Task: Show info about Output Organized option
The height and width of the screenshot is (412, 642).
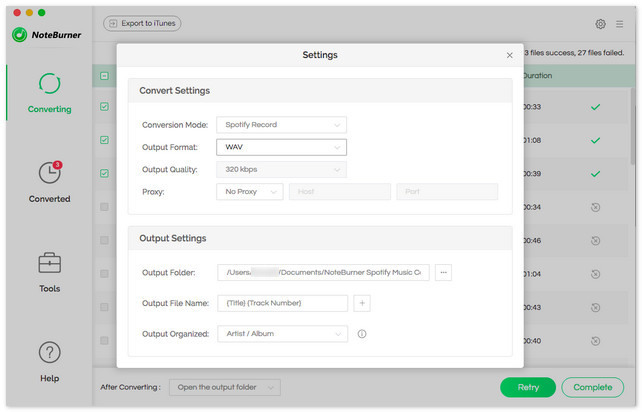Action: pyautogui.click(x=362, y=334)
